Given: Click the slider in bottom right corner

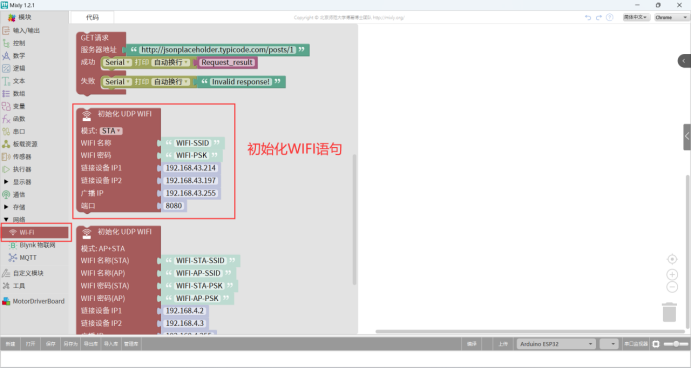Looking at the screenshot, I should click(x=676, y=344).
